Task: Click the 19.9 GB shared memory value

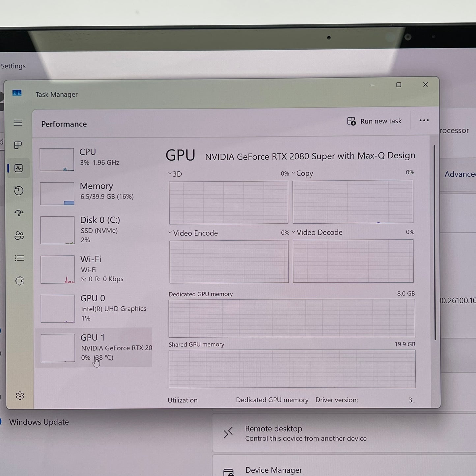Action: (405, 344)
